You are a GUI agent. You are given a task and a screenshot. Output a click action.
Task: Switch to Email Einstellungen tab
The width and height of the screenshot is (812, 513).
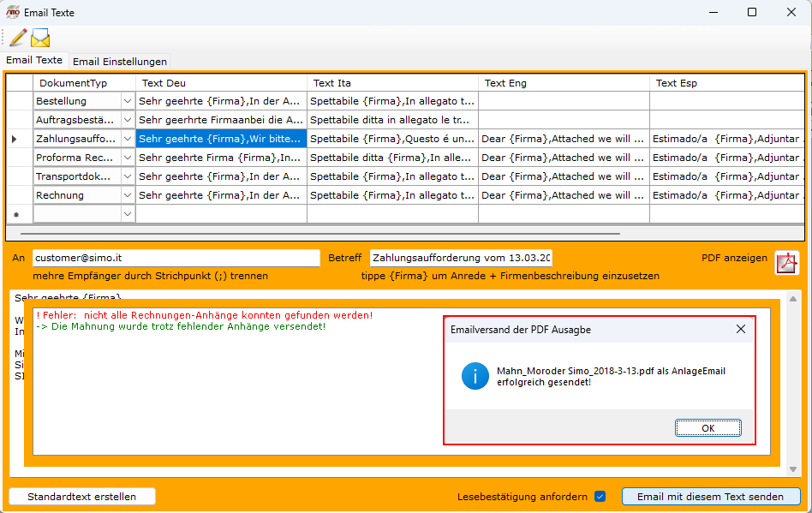pyautogui.click(x=120, y=62)
